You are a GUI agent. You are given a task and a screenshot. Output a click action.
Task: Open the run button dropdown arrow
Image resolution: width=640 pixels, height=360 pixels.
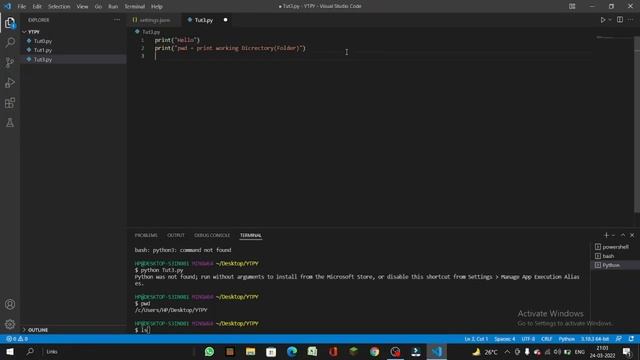pyautogui.click(x=610, y=20)
